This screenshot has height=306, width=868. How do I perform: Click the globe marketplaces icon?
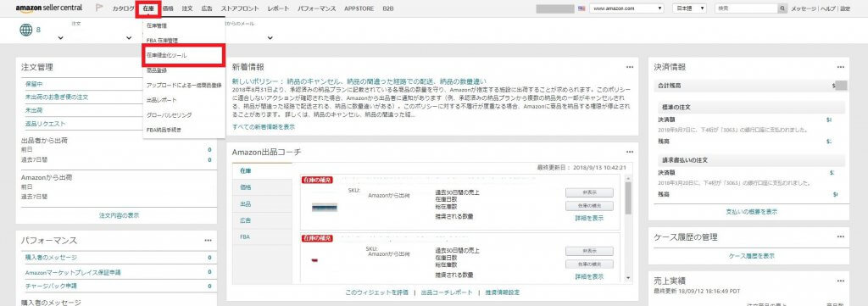pyautogui.click(x=26, y=31)
